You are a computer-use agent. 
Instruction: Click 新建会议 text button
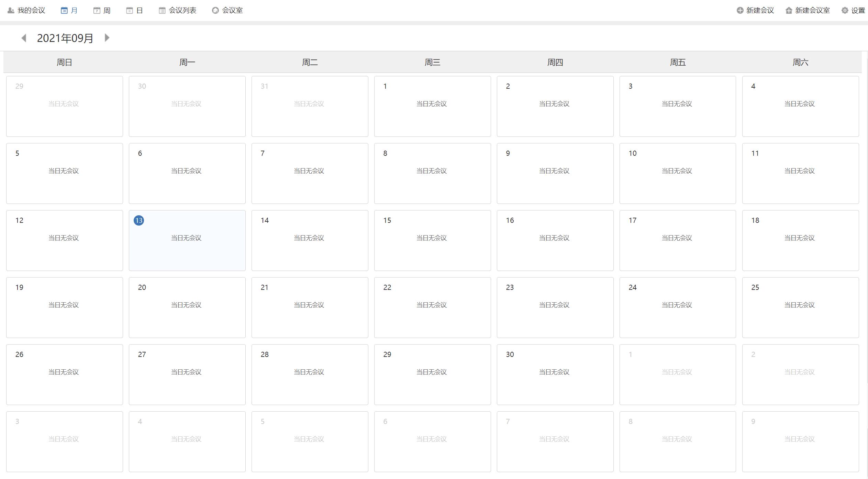760,10
